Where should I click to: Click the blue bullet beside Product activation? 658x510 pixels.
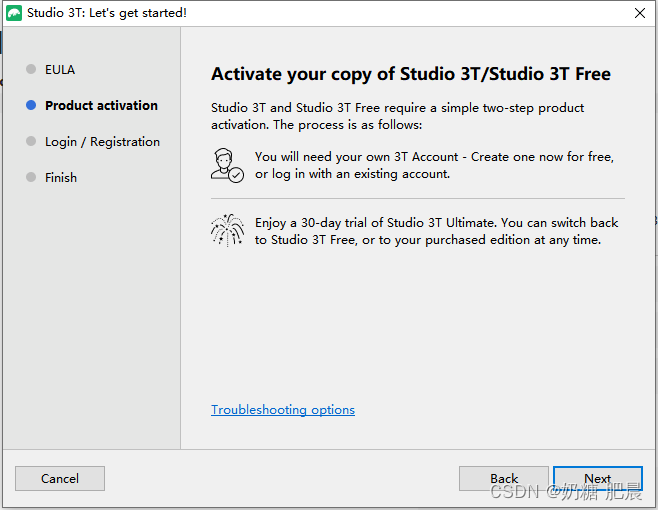(x=31, y=105)
